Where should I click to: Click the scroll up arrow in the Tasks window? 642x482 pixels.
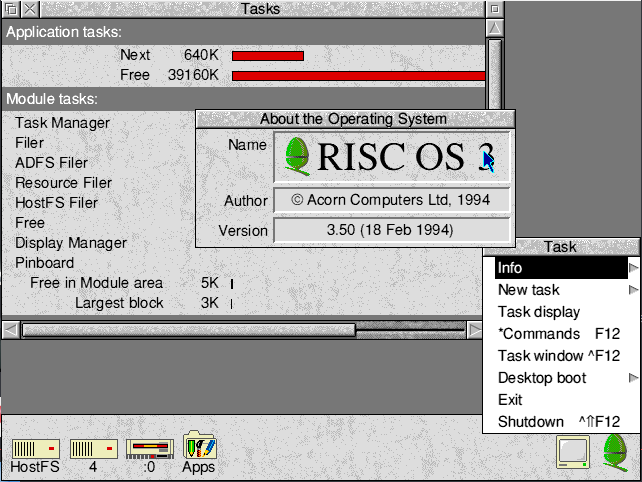point(495,28)
